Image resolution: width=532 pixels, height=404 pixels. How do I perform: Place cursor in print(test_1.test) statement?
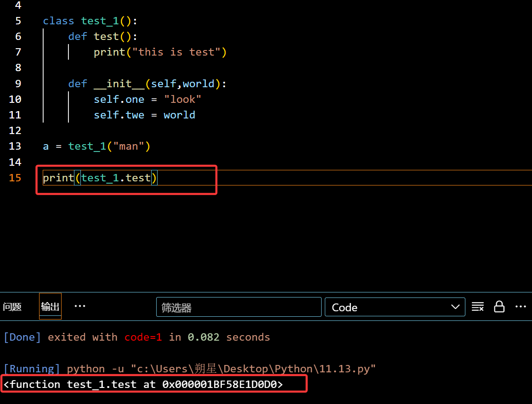click(100, 178)
